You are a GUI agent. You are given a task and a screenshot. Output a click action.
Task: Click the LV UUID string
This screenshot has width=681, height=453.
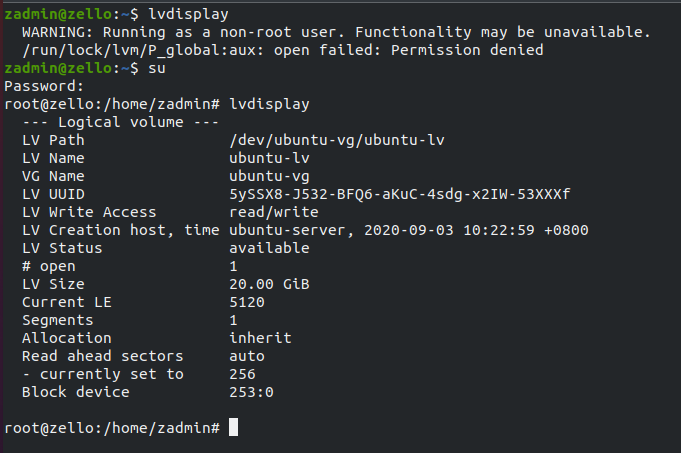(405, 194)
